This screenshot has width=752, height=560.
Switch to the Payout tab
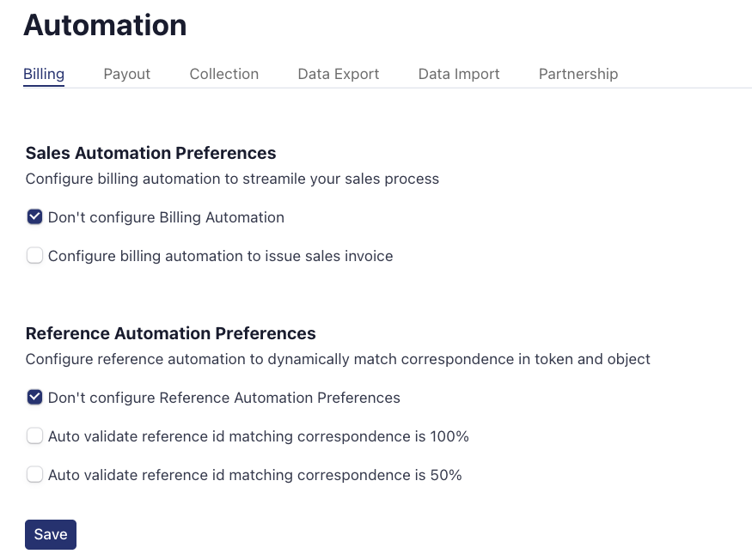click(x=126, y=74)
